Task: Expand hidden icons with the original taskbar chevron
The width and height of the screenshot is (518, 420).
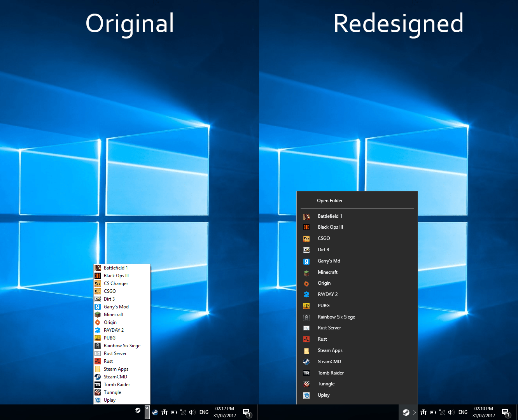Action: [147, 412]
